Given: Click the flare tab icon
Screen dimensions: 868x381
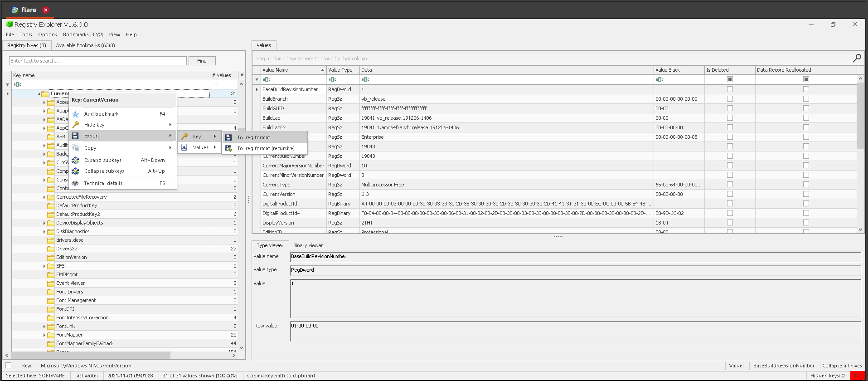Looking at the screenshot, I should pyautogui.click(x=15, y=10).
